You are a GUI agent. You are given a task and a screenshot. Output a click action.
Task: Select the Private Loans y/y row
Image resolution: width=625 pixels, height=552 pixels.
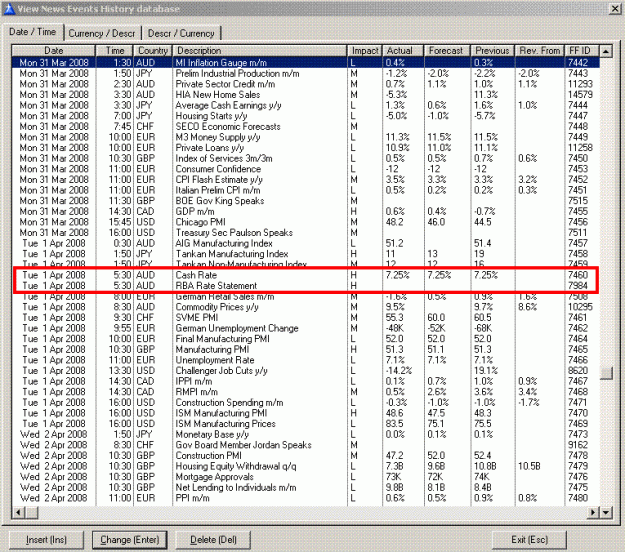[x=305, y=148]
